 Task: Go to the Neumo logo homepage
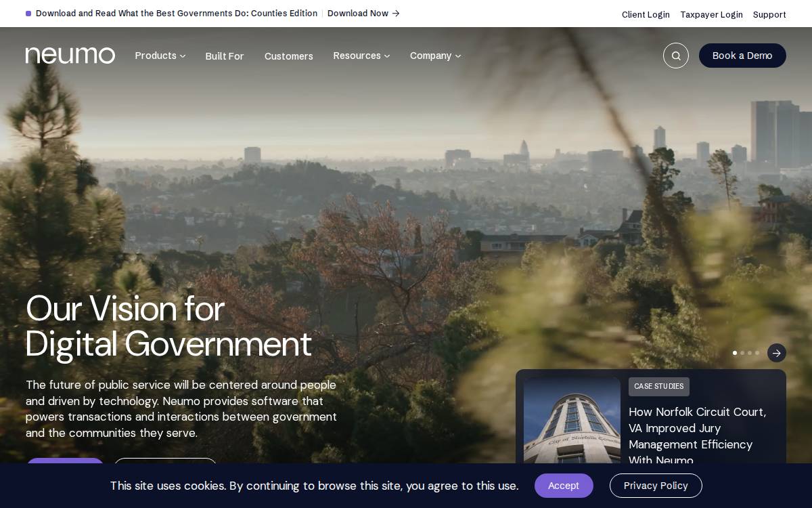click(x=70, y=56)
